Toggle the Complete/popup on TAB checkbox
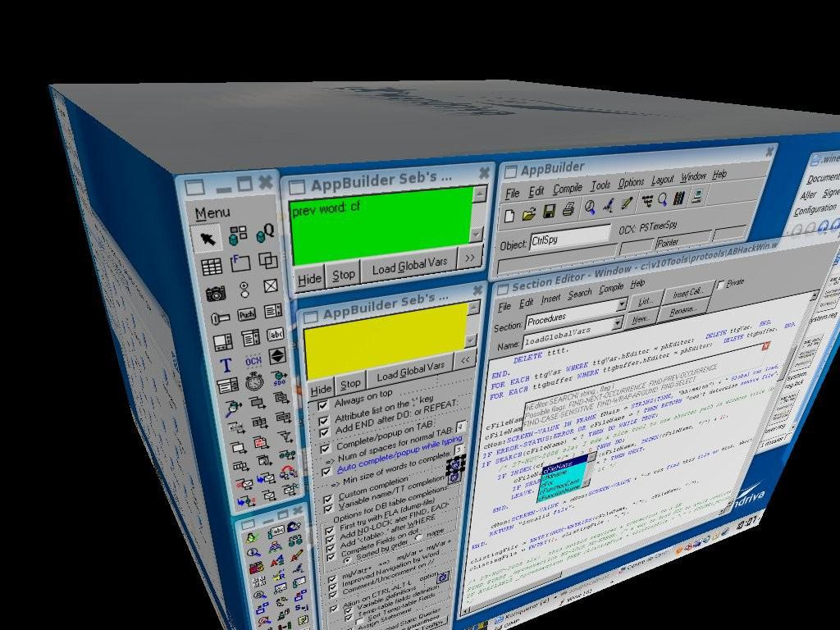 pyautogui.click(x=326, y=449)
